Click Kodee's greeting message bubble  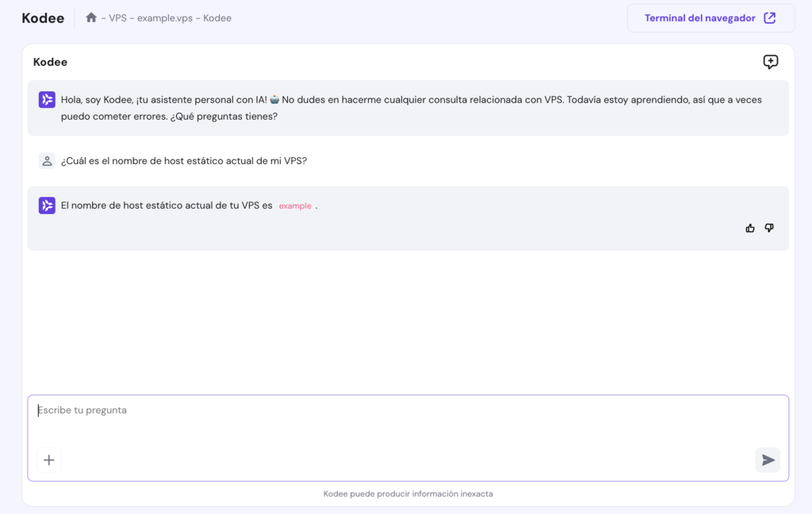click(x=396, y=108)
